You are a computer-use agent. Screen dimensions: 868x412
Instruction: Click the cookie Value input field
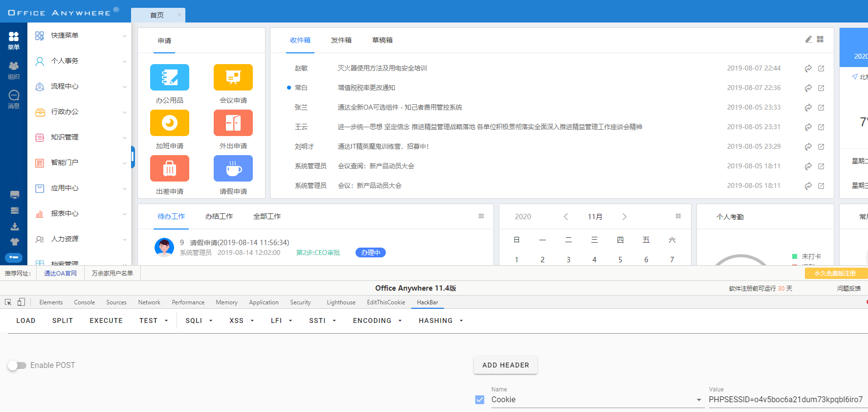point(785,400)
